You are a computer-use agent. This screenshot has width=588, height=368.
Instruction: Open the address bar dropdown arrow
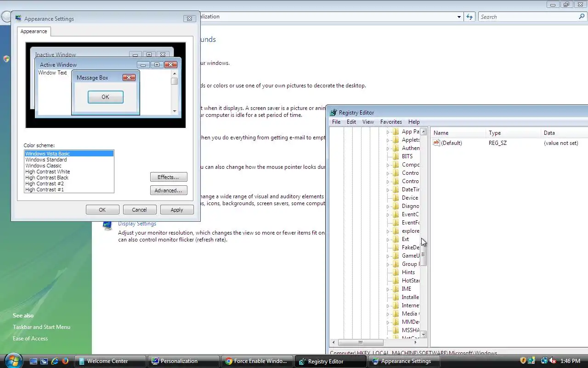459,17
